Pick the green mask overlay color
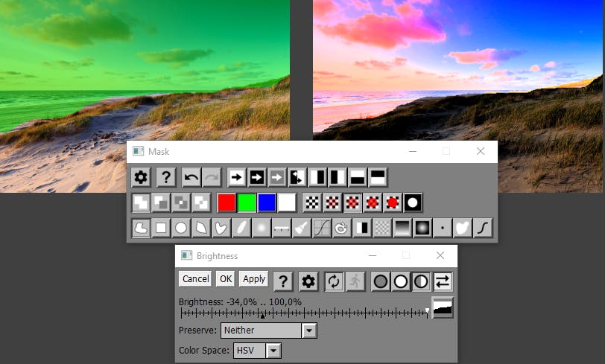The width and height of the screenshot is (605, 364). click(x=247, y=202)
